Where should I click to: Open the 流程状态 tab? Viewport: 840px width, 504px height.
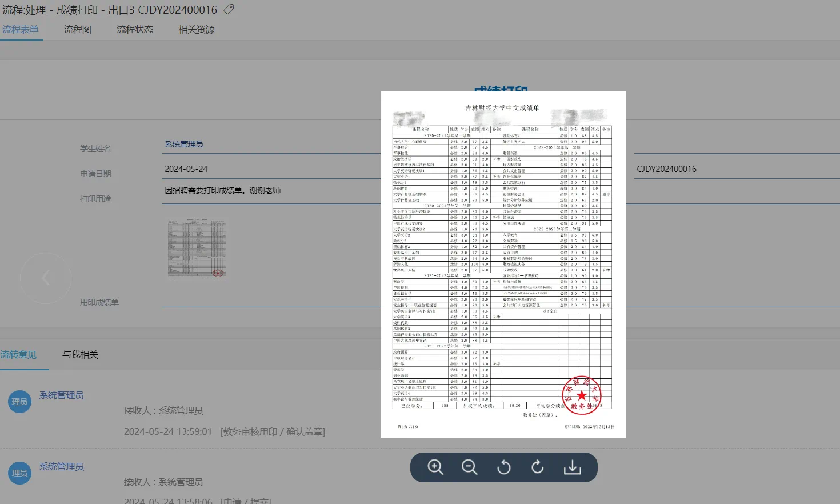pyautogui.click(x=135, y=30)
